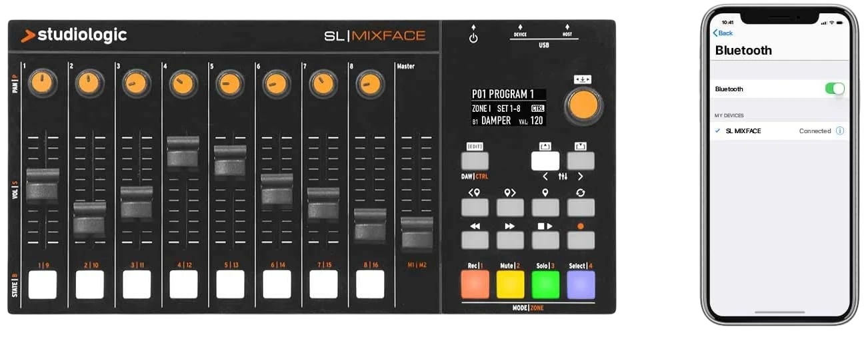Screen dimensions: 868x339
Task: Select the purple Select|4 mode button
Action: point(581,284)
